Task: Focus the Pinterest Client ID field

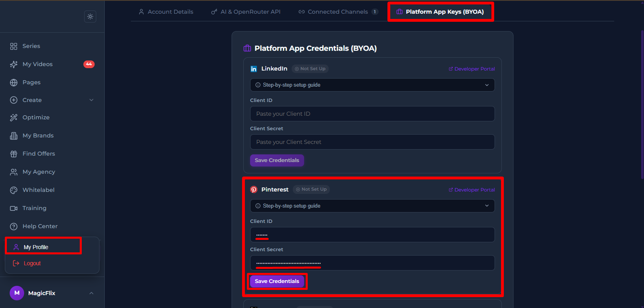Action: (x=373, y=235)
